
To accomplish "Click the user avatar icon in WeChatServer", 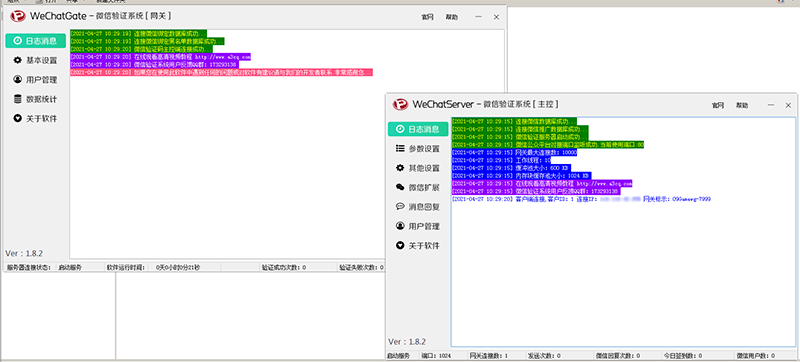I will (x=401, y=226).
